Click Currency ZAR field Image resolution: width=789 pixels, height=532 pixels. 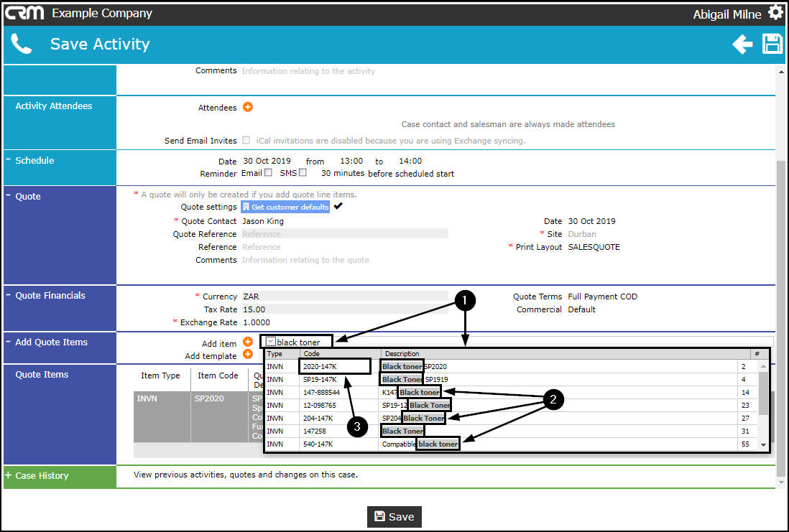[x=345, y=297]
